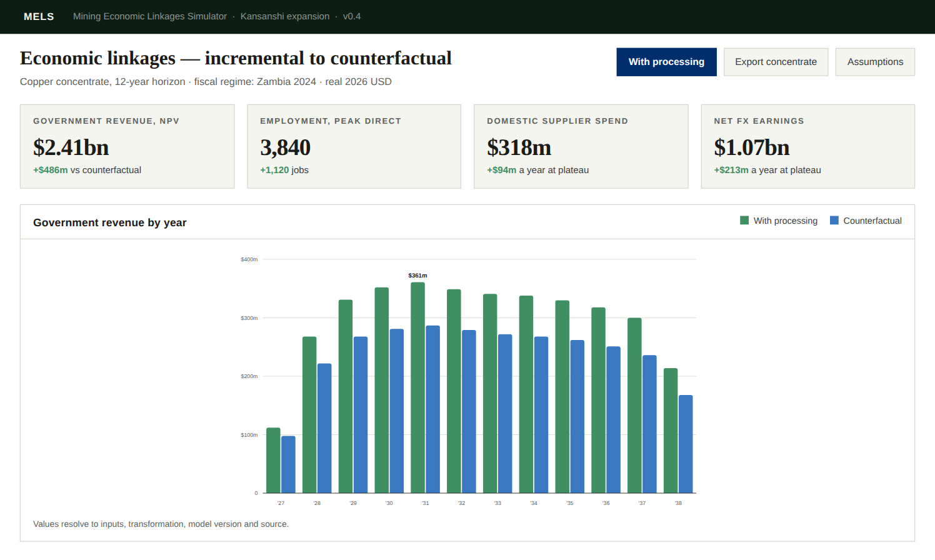Click the Kansanshi expansion project name

coord(285,16)
